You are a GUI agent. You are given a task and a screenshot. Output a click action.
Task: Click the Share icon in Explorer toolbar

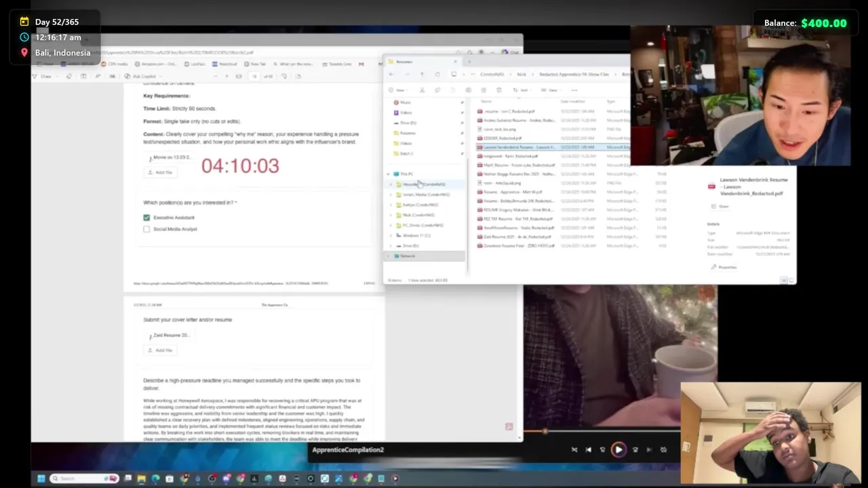484,90
